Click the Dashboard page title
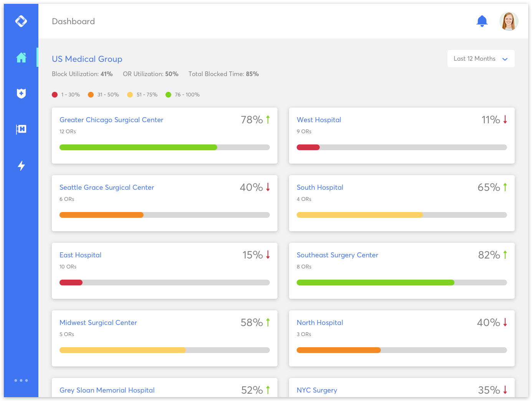The image size is (532, 401). tap(73, 22)
